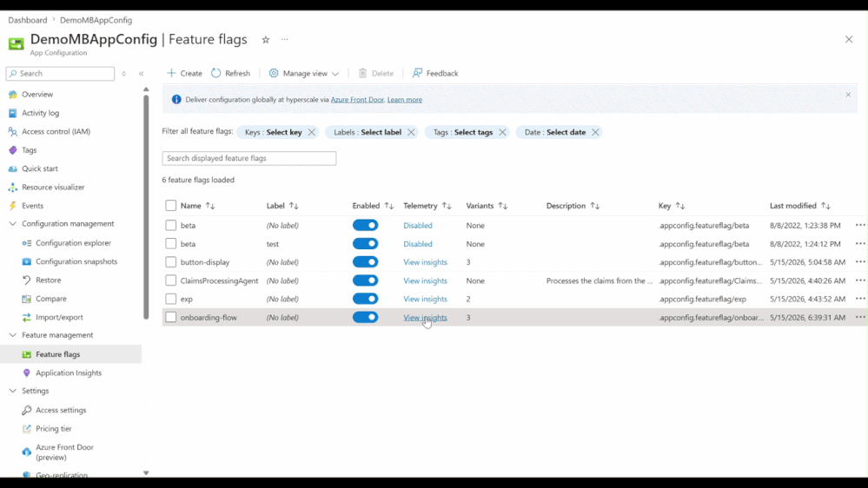Click the Feedback icon in toolbar
Screen dimensions: 868x488
tap(417, 73)
